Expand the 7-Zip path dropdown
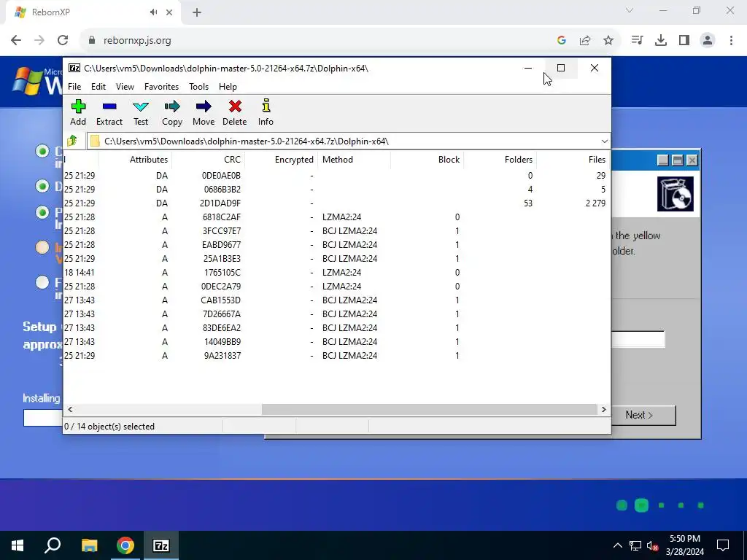The width and height of the screenshot is (747, 560). 604,141
